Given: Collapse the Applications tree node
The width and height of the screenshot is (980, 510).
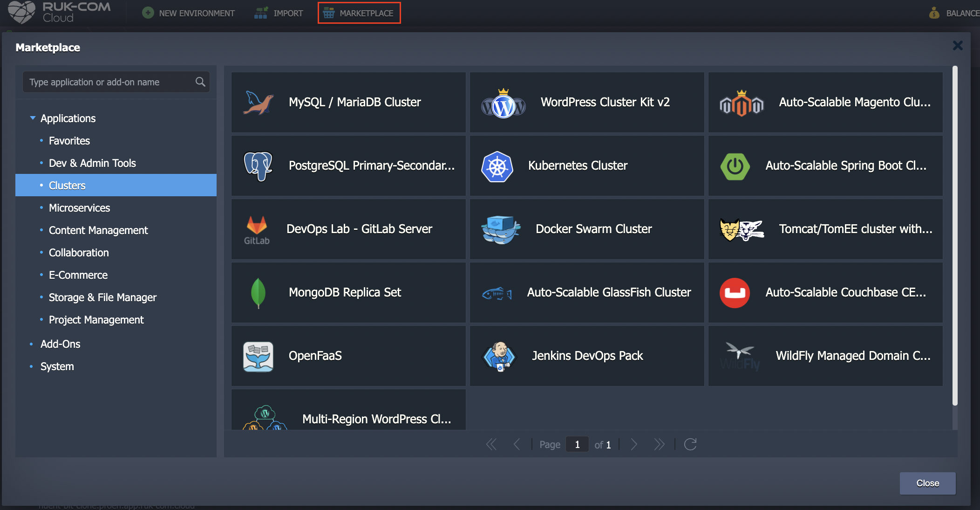Looking at the screenshot, I should pos(33,118).
